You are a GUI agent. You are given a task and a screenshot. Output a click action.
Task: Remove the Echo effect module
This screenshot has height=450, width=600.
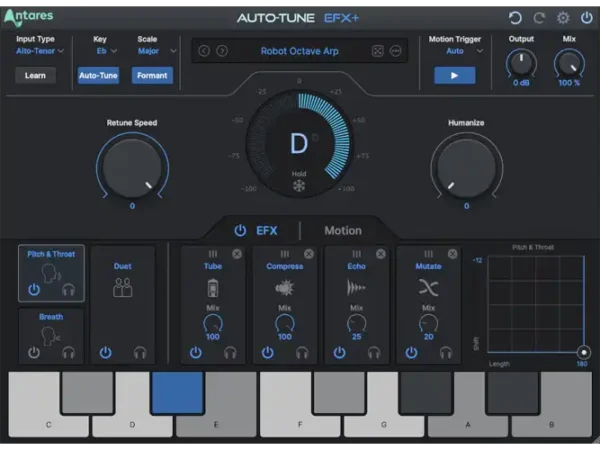(380, 254)
